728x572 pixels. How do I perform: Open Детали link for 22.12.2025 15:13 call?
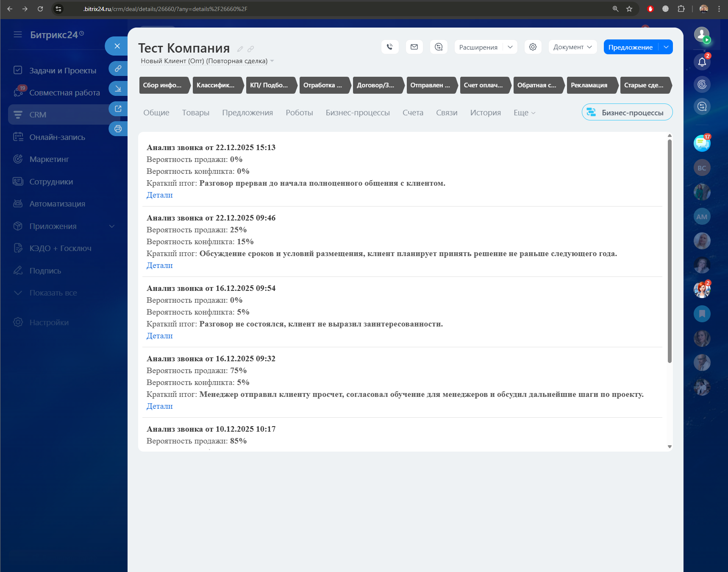[x=159, y=195]
